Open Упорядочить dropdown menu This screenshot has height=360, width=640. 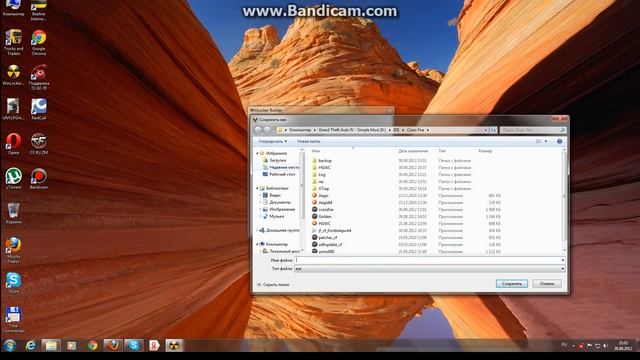click(x=272, y=141)
